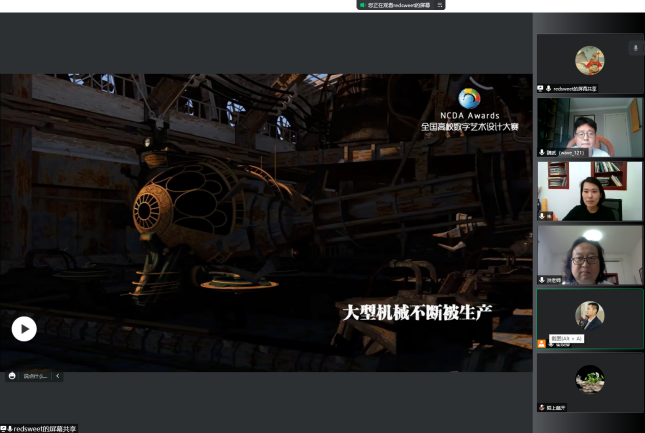
Task: Play the shared presentation video
Action: 24,328
